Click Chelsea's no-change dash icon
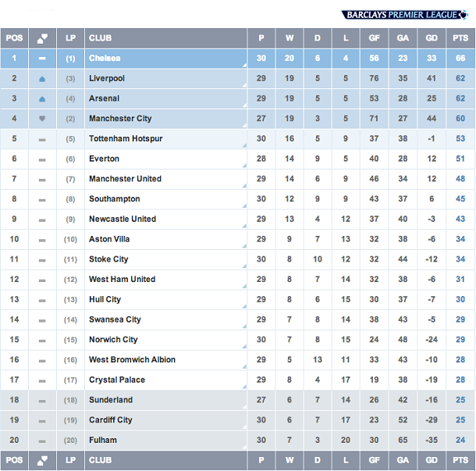Viewport: 476px width, 471px height. (x=42, y=59)
